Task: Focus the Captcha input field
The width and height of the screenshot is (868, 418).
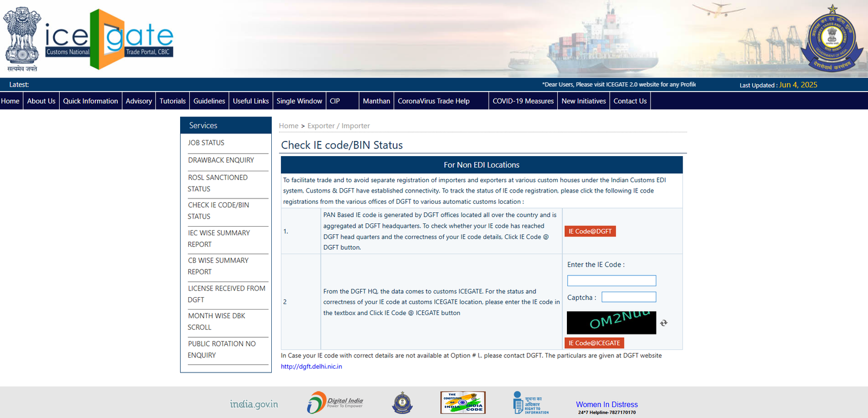Action: [629, 297]
